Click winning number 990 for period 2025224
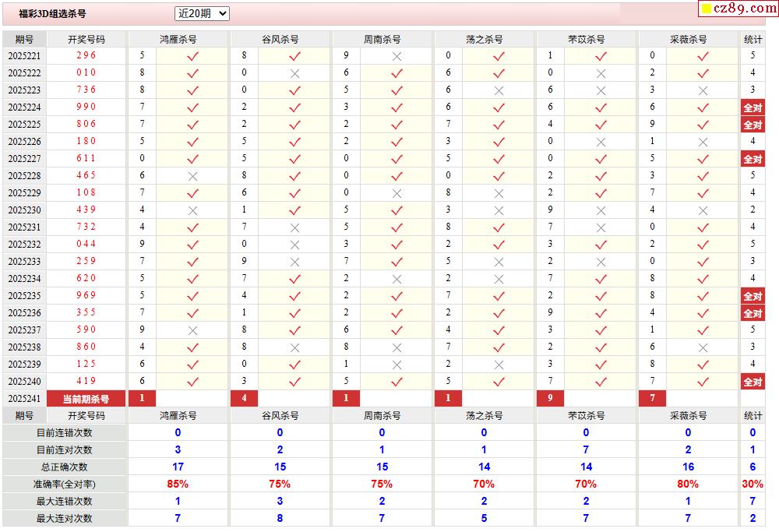This screenshot has width=779, height=532. pyautogui.click(x=86, y=107)
